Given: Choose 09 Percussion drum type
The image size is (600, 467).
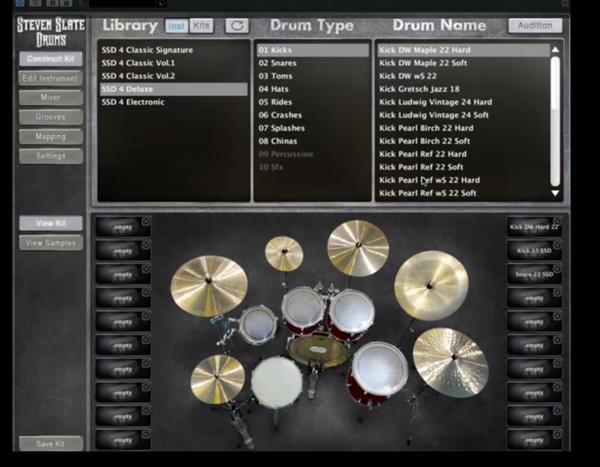Looking at the screenshot, I should point(313,154).
